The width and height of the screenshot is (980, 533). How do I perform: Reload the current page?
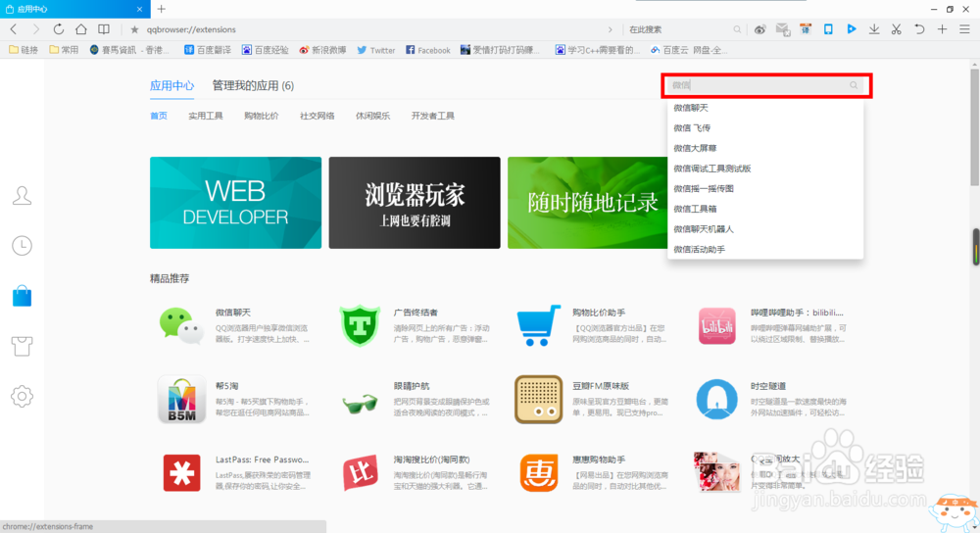58,29
